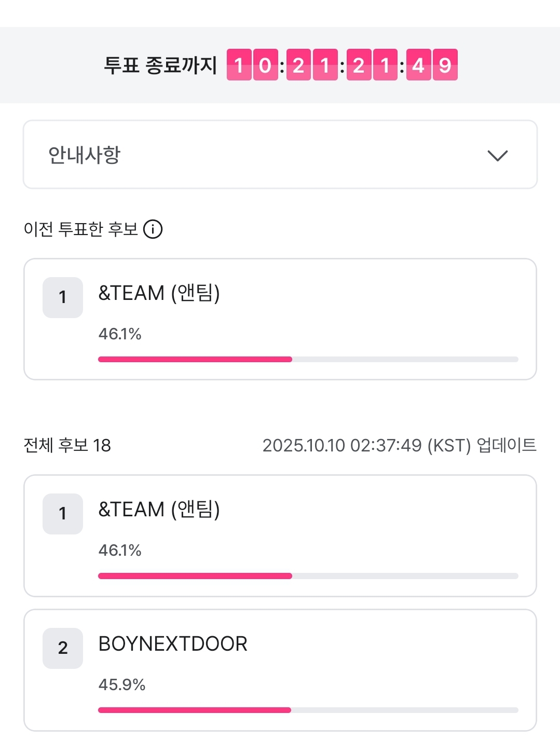
Task: Click BOYNEXTDOOR's 45.9% vote percentage
Action: click(x=122, y=684)
